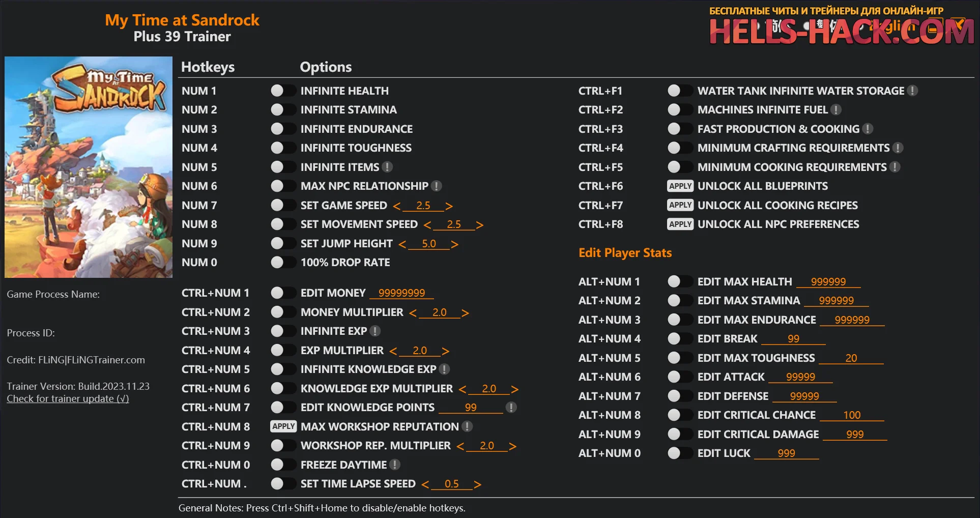
Task: Click info icon beside Water Tank Infinite Water Storage
Action: click(913, 91)
